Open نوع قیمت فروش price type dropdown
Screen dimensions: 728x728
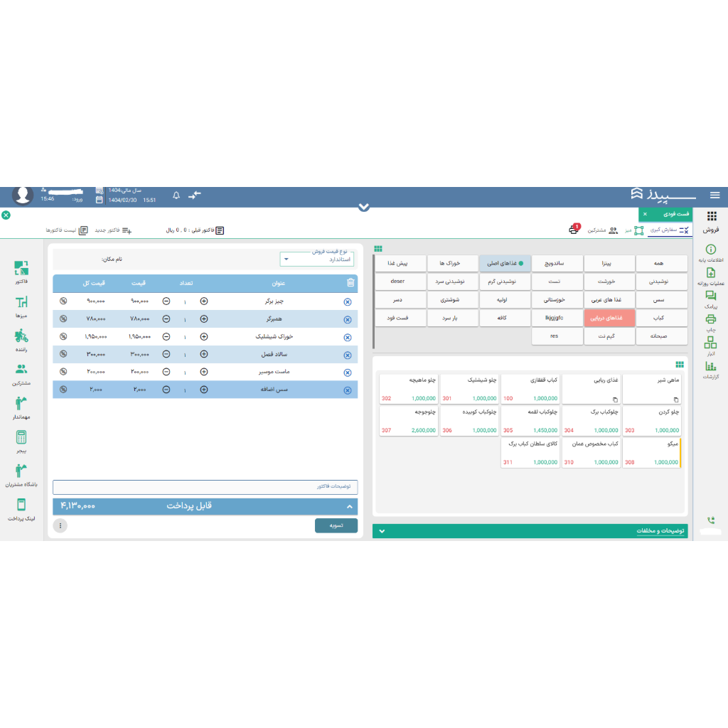tap(316, 259)
